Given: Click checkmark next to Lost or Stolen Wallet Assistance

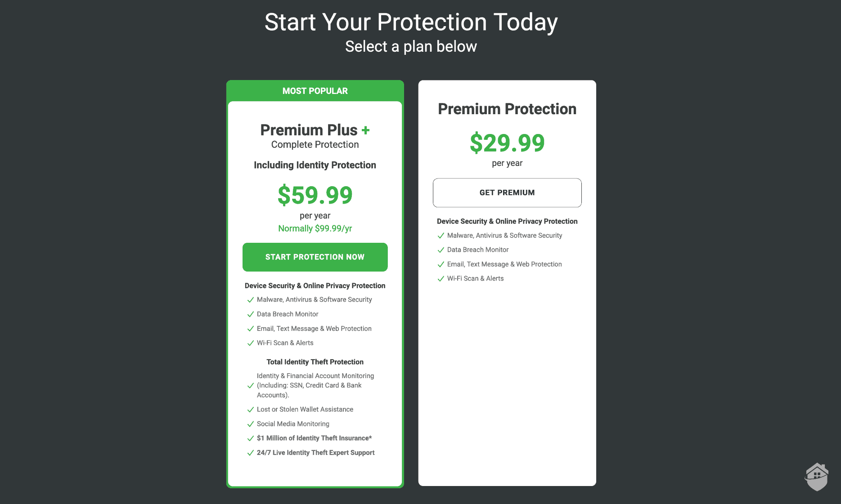Looking at the screenshot, I should 251,410.
